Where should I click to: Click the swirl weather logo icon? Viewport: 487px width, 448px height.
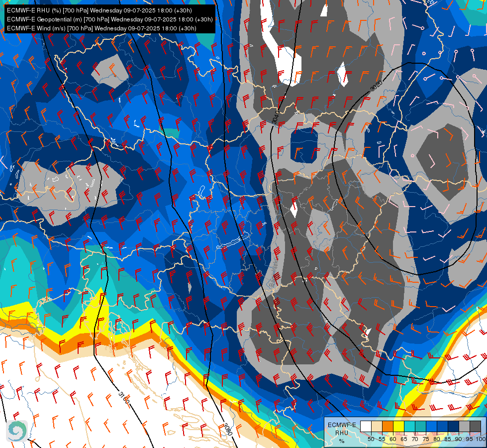17,431
